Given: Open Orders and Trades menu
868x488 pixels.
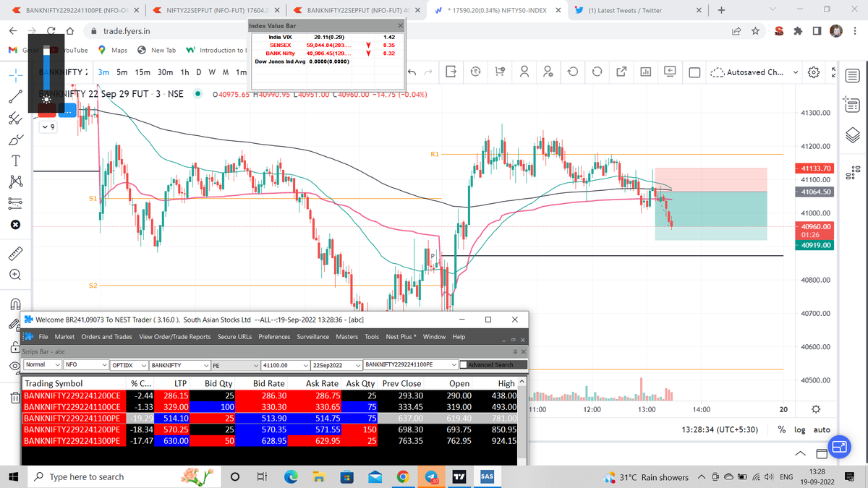Looking at the screenshot, I should pyautogui.click(x=106, y=337).
